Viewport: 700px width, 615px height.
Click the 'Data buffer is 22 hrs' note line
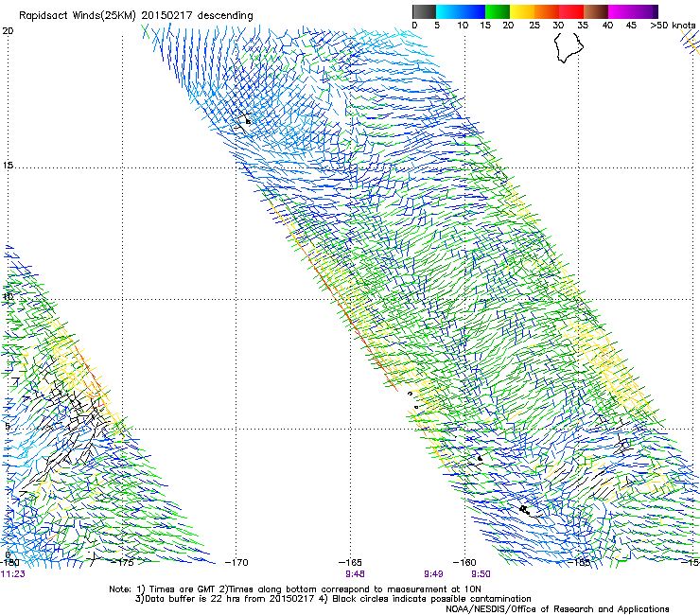point(333,599)
